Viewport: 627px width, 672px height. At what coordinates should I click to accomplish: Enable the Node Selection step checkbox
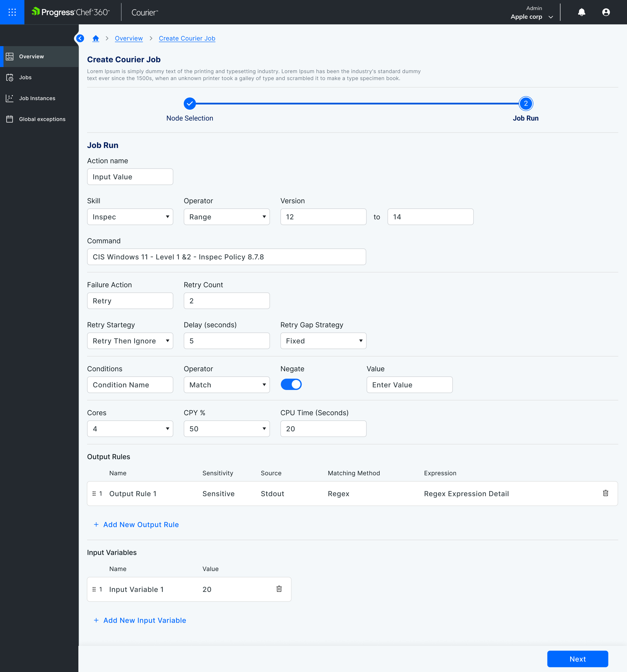coord(190,104)
